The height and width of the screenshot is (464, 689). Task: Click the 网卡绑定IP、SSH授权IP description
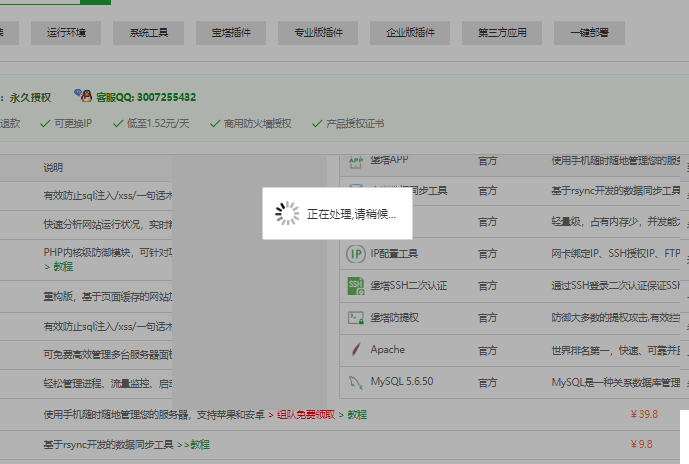tap(616, 254)
